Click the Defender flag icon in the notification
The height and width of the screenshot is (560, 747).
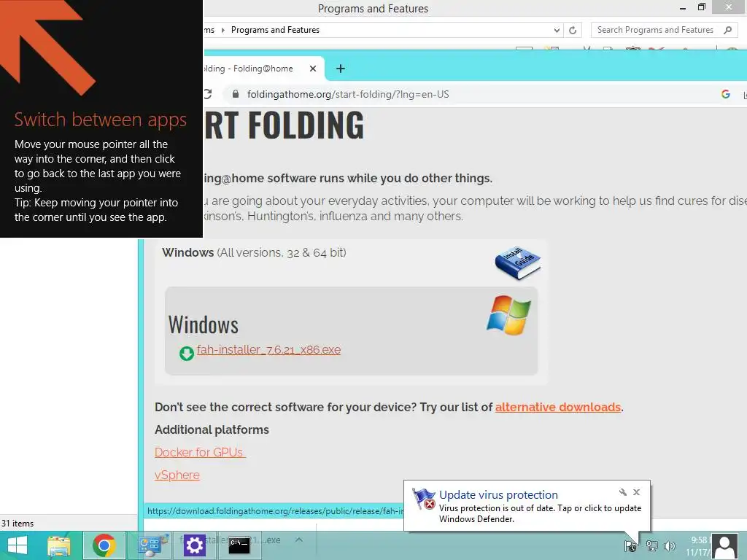424,499
